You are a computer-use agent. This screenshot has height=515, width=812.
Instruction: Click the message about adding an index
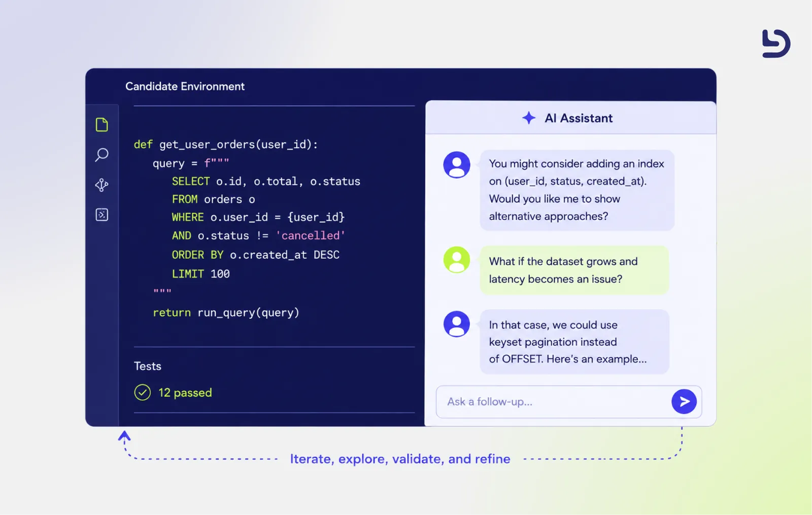(x=577, y=190)
